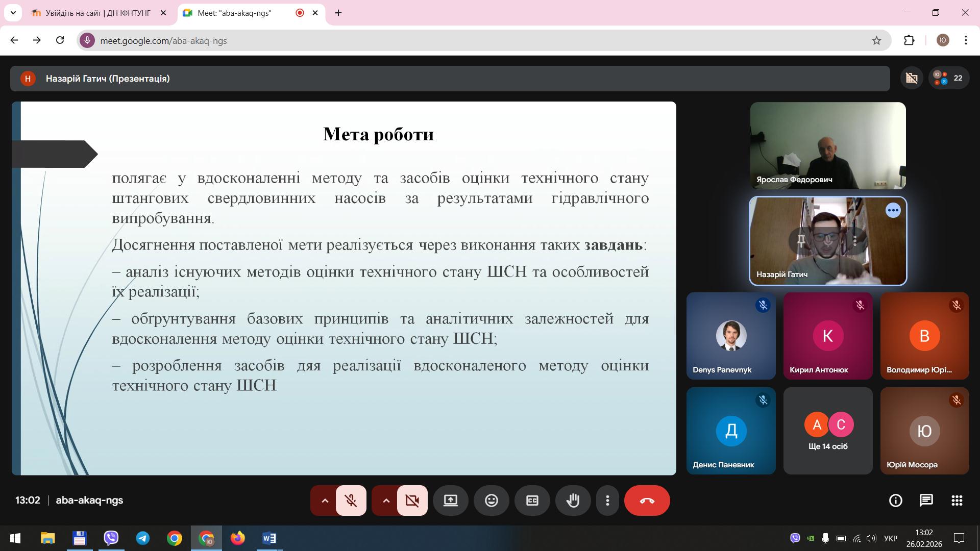Open the meeting details info icon
The width and height of the screenshot is (980, 551).
pyautogui.click(x=895, y=500)
